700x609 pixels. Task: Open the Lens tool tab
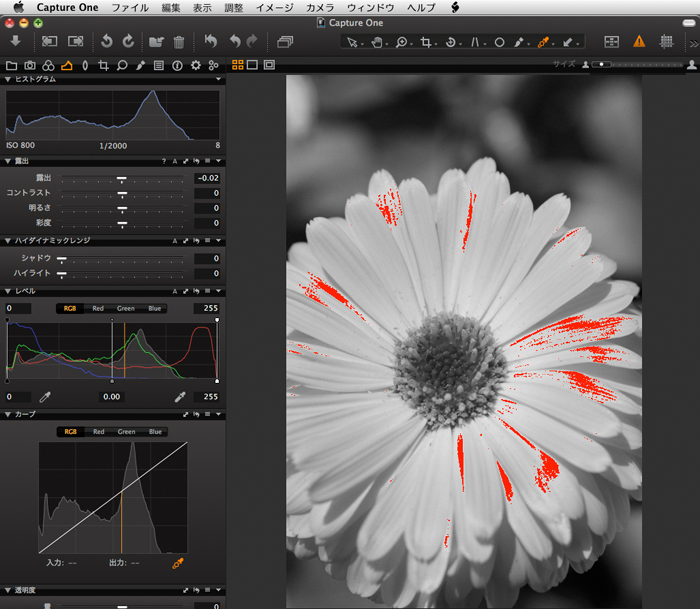click(x=85, y=66)
